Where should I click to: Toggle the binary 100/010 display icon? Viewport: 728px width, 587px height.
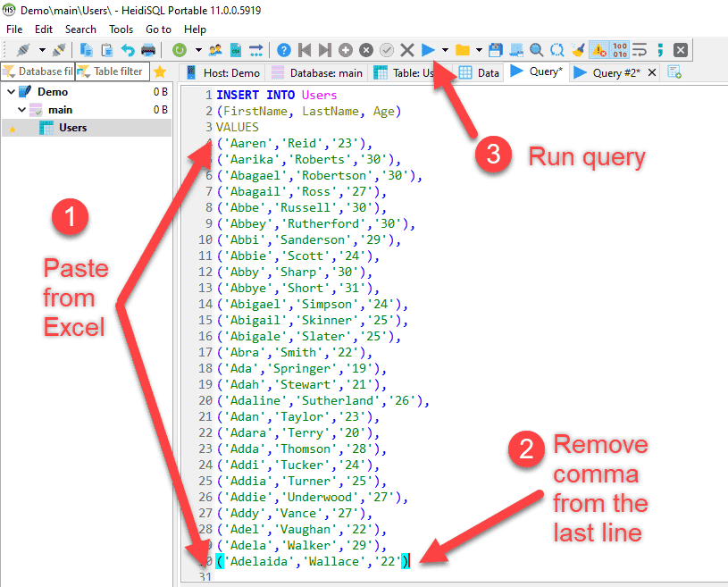620,50
